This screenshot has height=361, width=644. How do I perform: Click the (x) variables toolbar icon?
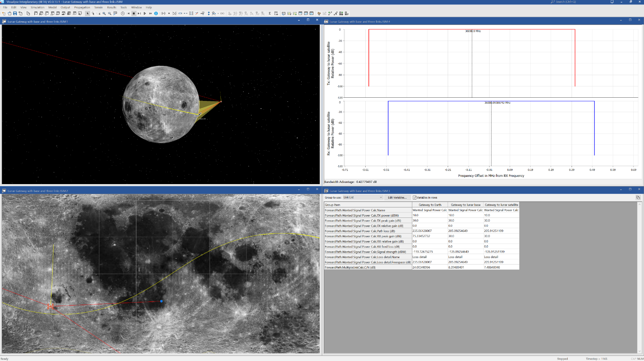[x=222, y=13]
